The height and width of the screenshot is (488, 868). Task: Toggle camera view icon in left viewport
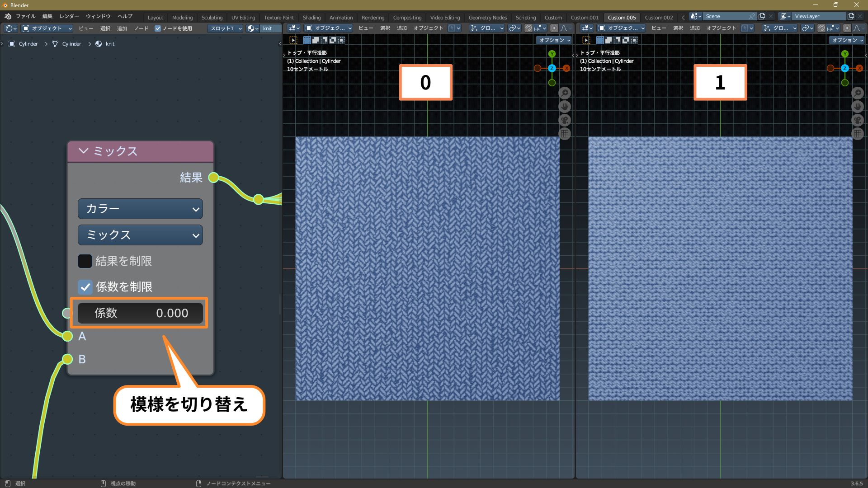pos(565,120)
